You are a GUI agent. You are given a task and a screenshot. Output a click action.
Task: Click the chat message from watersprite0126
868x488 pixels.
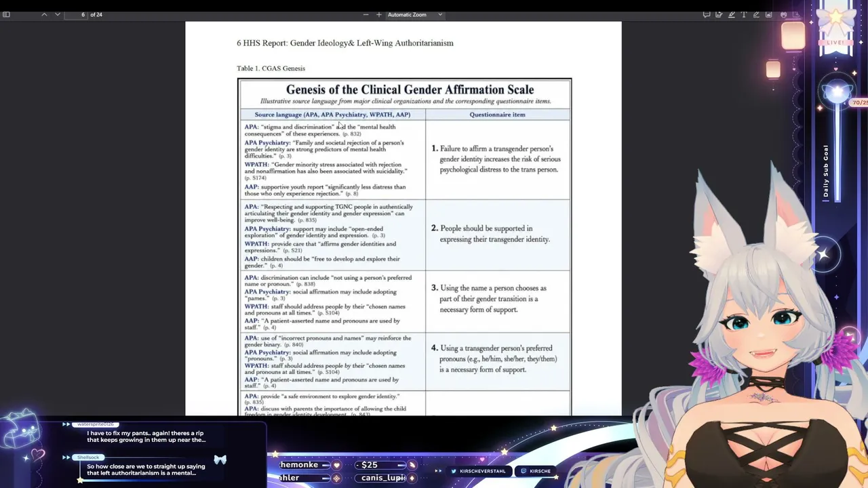pyautogui.click(x=146, y=436)
